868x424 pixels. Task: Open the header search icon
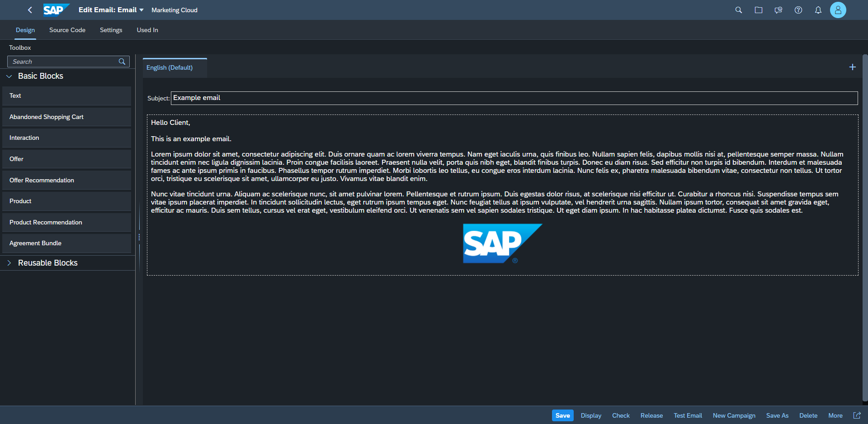[739, 10]
